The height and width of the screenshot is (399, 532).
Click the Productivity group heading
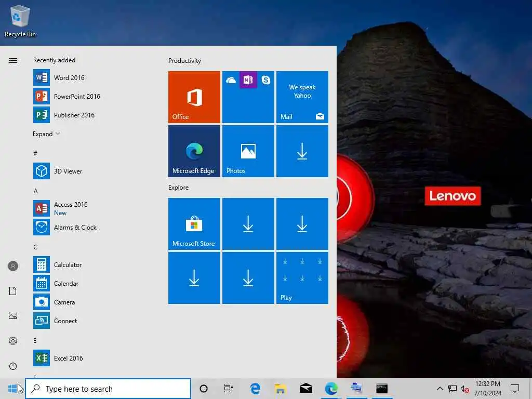tap(184, 61)
